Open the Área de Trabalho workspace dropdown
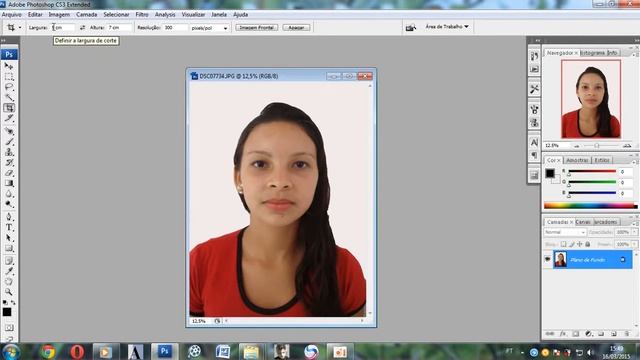 [x=447, y=27]
